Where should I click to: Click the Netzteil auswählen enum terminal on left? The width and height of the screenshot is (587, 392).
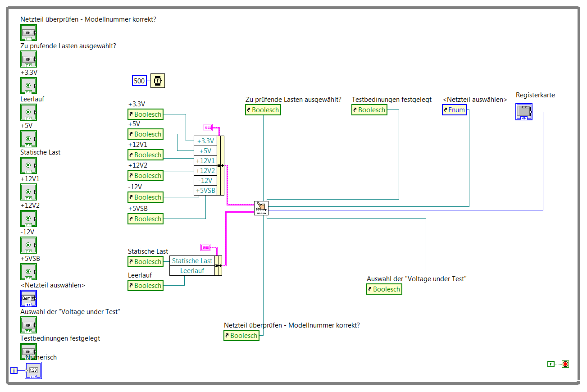pos(28,298)
